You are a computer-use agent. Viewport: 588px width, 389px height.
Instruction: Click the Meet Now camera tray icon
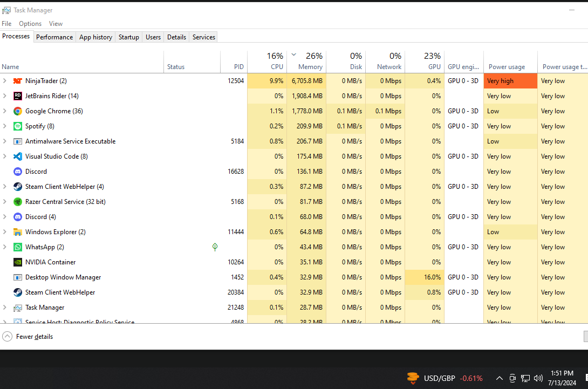[512, 378]
